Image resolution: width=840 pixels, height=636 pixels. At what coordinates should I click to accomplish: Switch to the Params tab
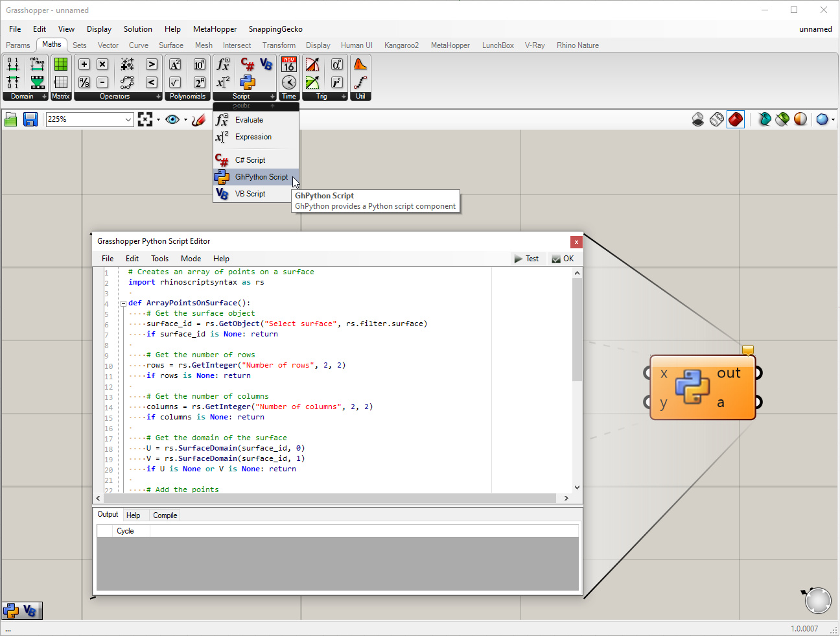pos(18,45)
